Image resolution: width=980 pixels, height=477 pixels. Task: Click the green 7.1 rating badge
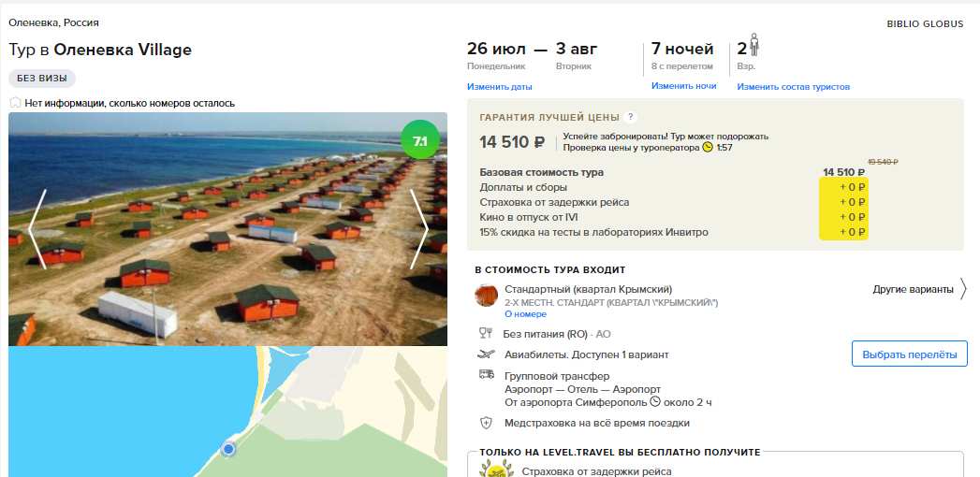420,140
